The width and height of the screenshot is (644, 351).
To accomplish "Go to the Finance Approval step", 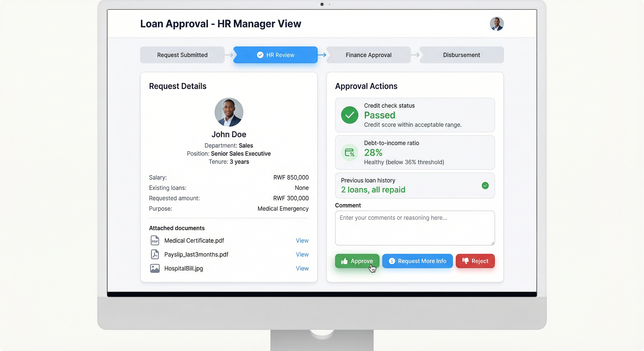I will tap(368, 55).
